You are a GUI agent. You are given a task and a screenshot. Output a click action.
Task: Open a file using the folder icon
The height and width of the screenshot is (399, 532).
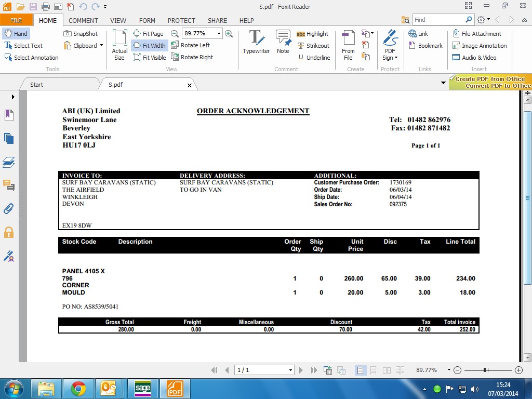click(x=20, y=6)
